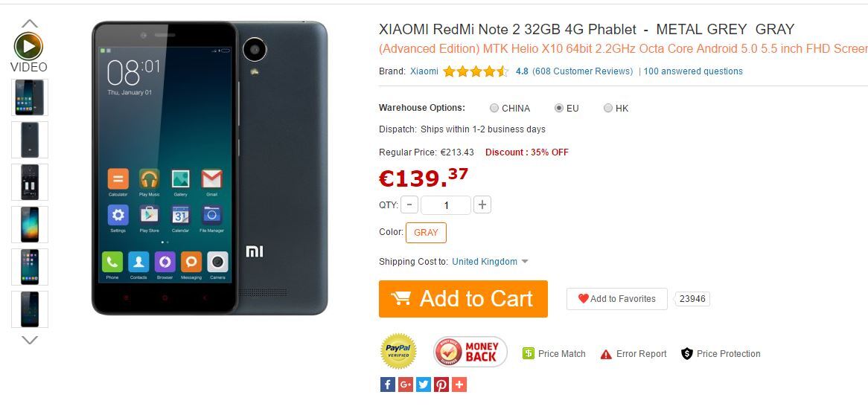Share on Twitter icon

(424, 384)
